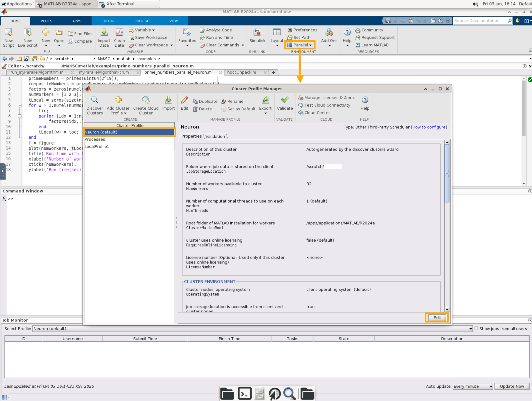Open Cloud Center
Image resolution: width=532 pixels, height=401 pixels.
(314, 113)
